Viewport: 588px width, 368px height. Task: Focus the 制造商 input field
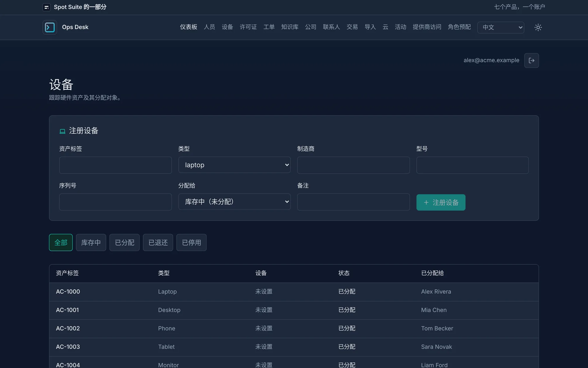(353, 165)
